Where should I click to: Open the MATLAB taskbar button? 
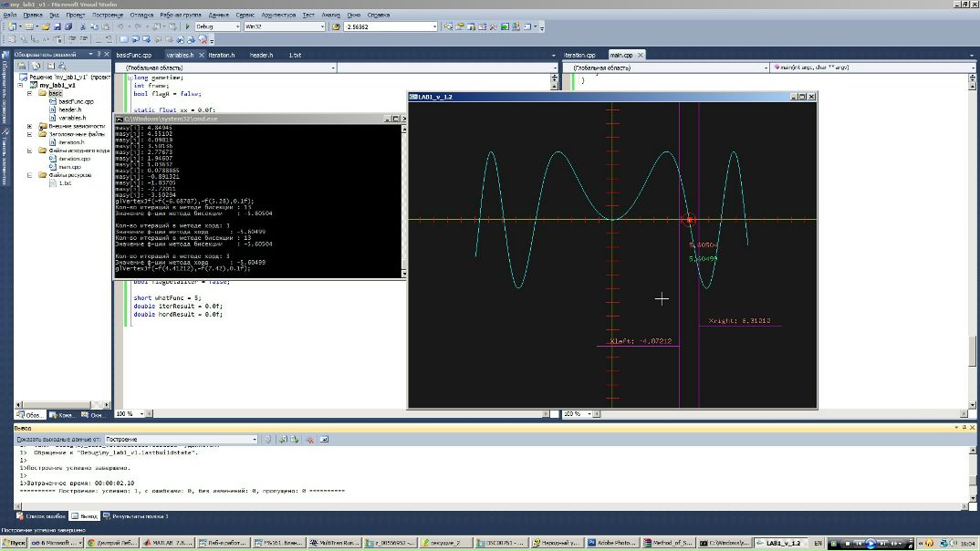(x=166, y=543)
